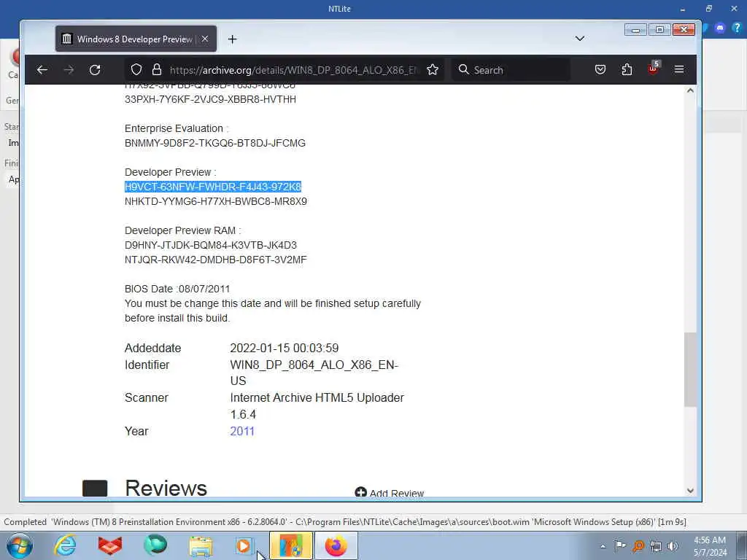
Task: Open the media player taskbar icon
Action: coord(244,545)
